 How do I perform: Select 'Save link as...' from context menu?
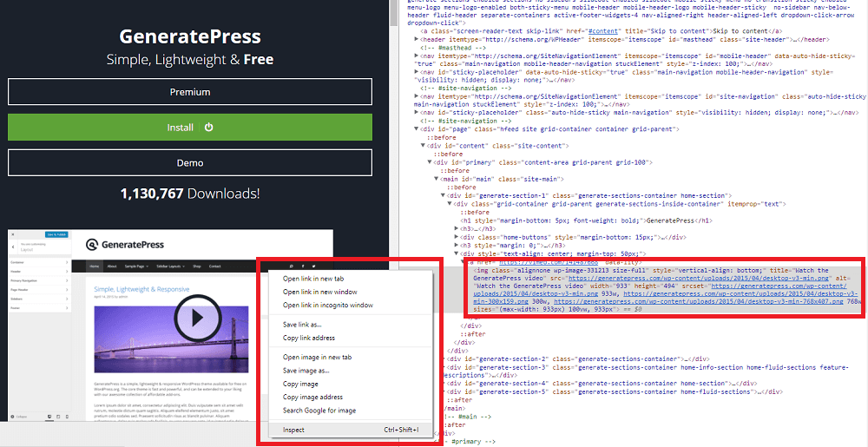coord(302,325)
